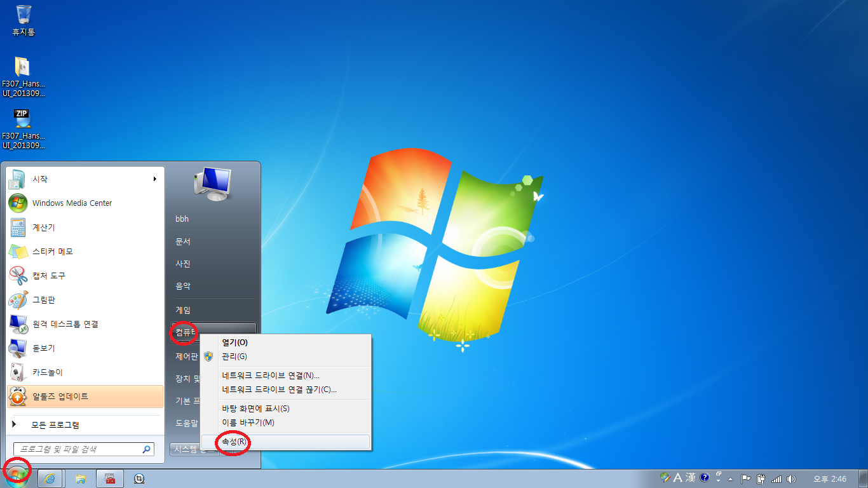Screen dimensions: 868x488
Task: Click the user account picture in Start menu
Action: tap(213, 184)
